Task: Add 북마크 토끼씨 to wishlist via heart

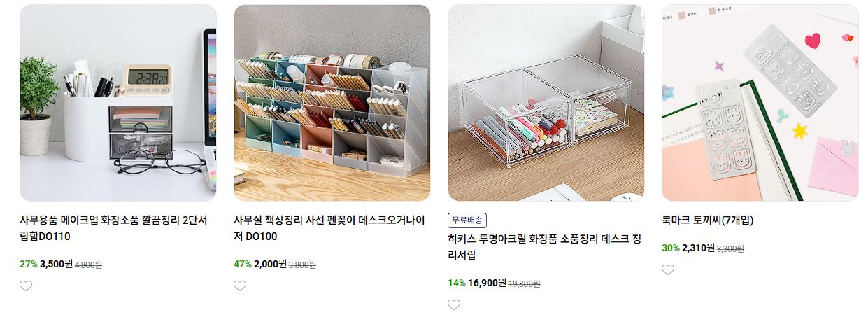Action: click(668, 269)
